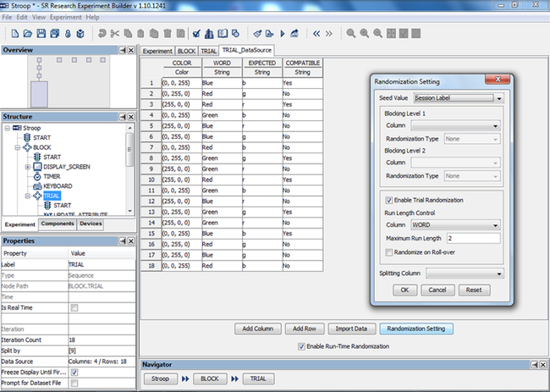Open Run Length Control Column dropdown
This screenshot has width=550, height=392.
point(496,225)
